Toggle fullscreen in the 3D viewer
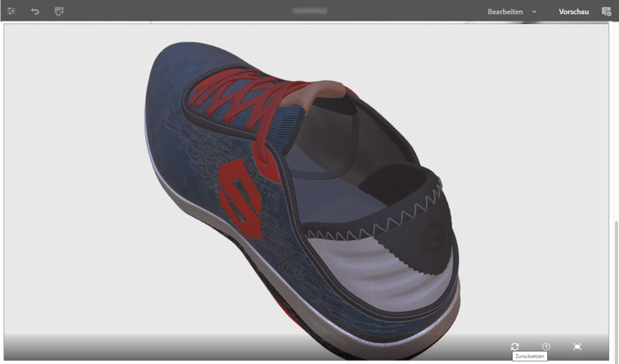Image resolution: width=619 pixels, height=364 pixels. pos(577,347)
